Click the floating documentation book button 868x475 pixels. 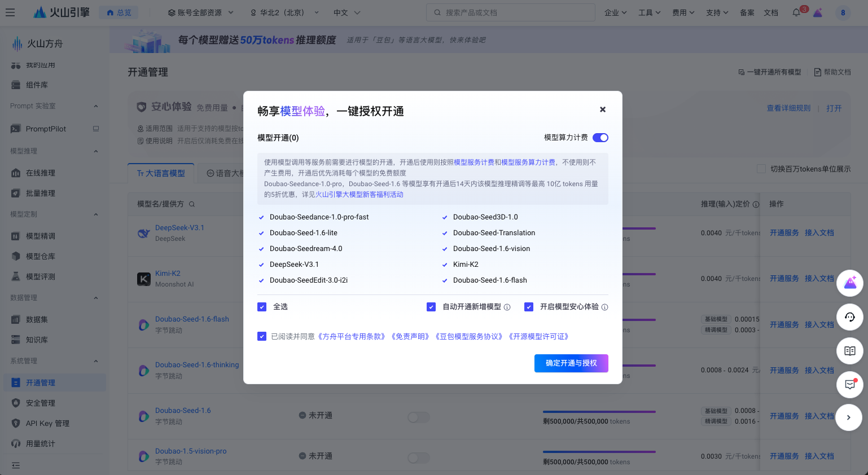coord(849,351)
